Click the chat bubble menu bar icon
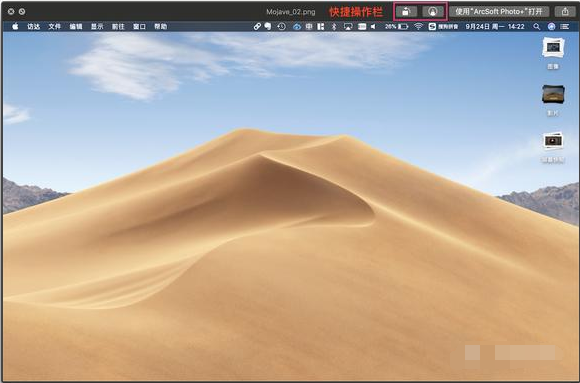 (267, 26)
